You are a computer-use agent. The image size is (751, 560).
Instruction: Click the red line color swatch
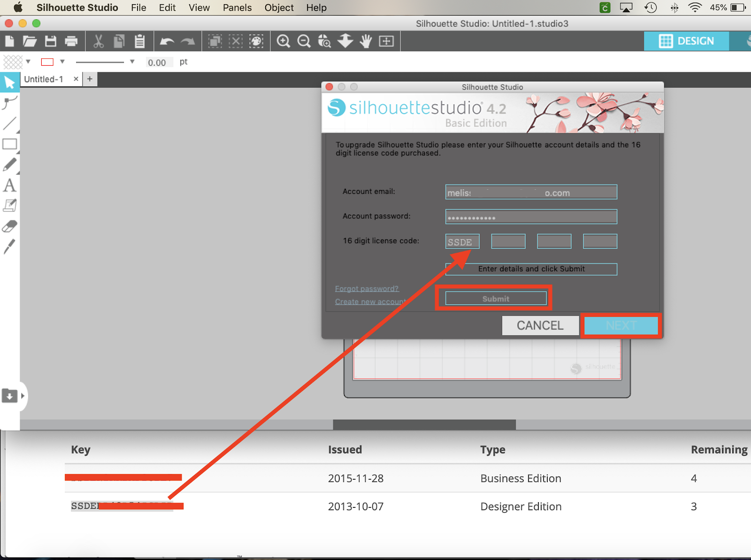click(47, 62)
